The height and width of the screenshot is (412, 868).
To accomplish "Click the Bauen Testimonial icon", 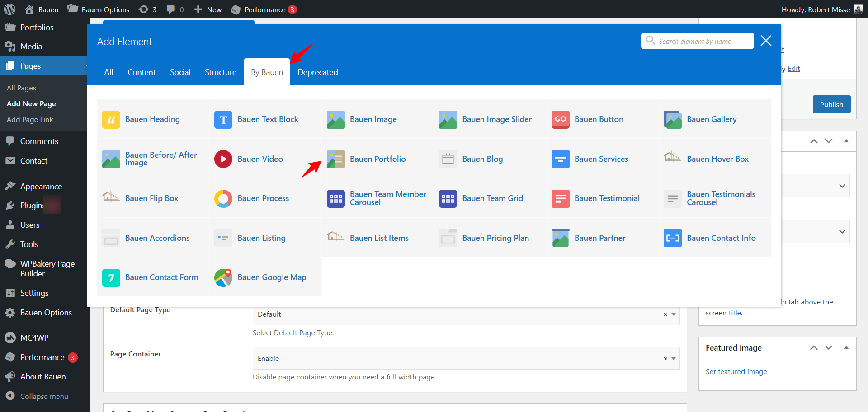I will pyautogui.click(x=561, y=199).
